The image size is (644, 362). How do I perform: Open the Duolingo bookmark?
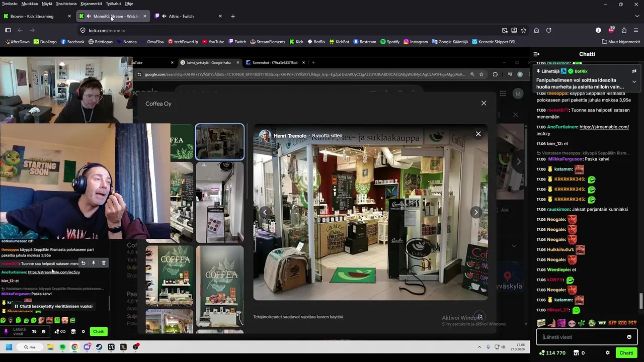(45, 42)
